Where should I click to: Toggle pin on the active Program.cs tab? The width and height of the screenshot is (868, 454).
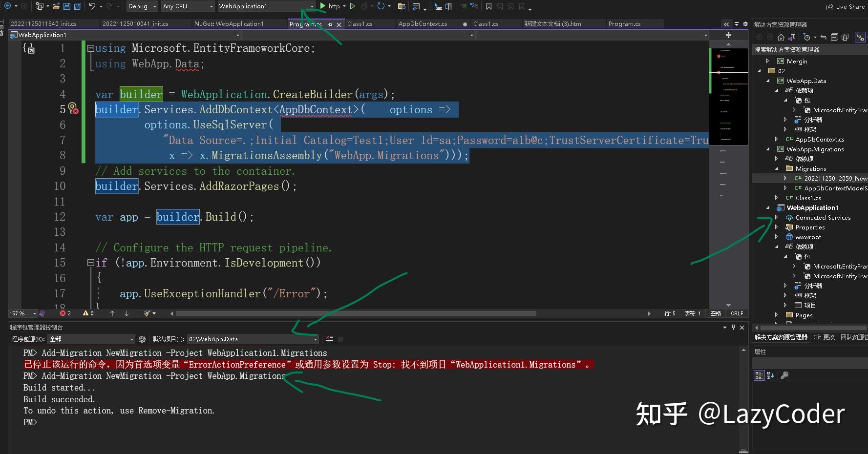(330, 24)
